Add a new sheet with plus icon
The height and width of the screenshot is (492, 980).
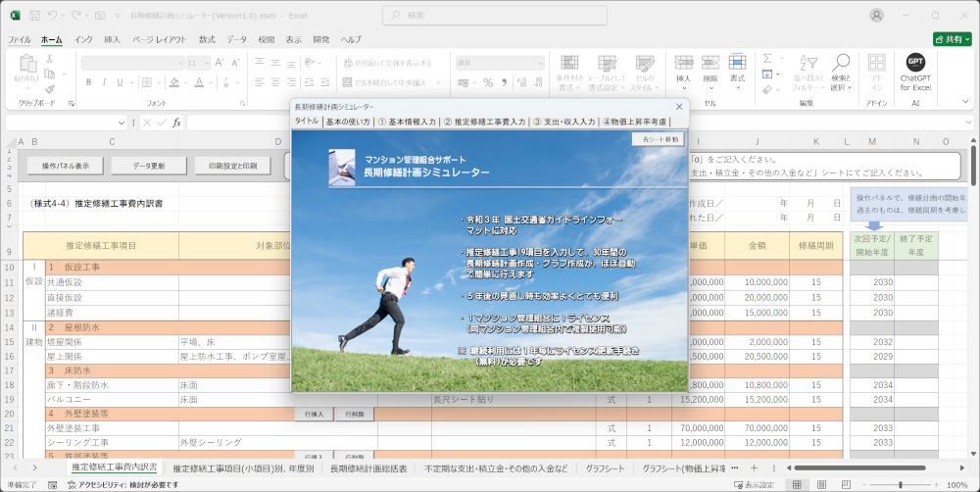754,468
